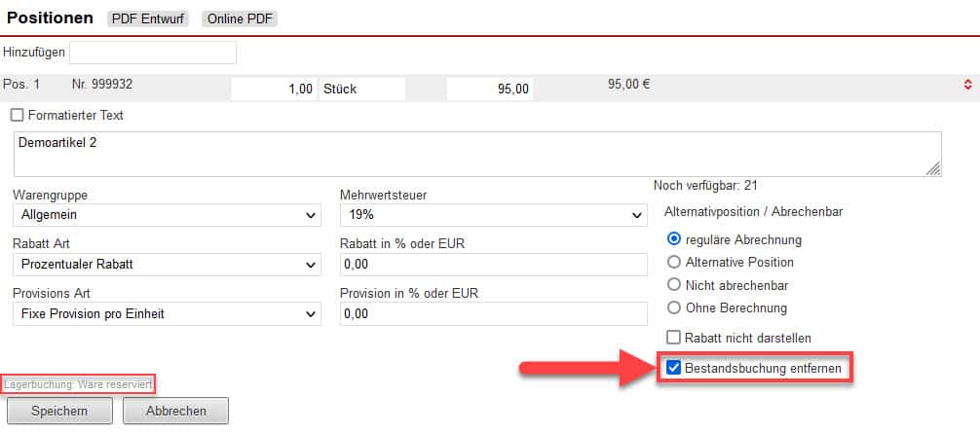Expand the Provisions Art dropdown
The width and height of the screenshot is (980, 433).
point(166,313)
